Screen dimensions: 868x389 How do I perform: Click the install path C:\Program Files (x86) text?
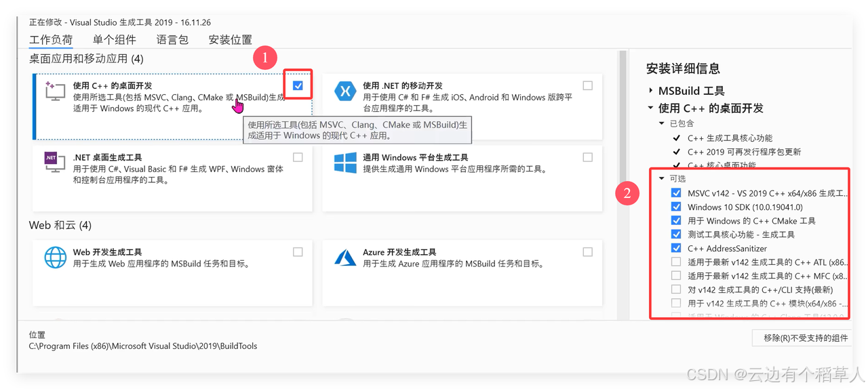coord(143,346)
